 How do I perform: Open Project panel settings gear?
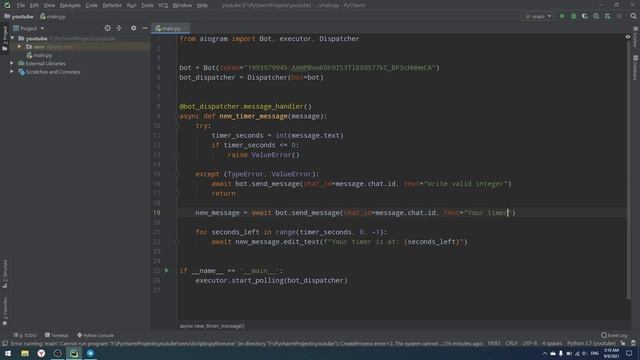tap(133, 28)
